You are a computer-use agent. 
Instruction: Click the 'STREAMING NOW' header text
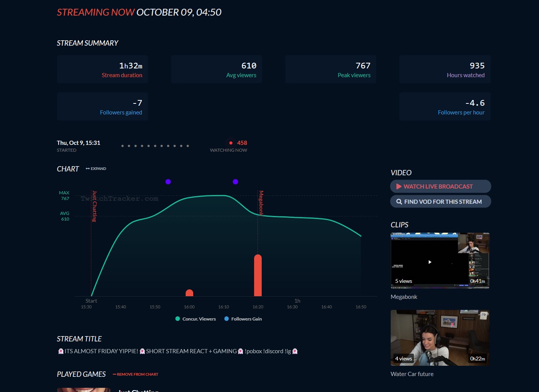click(x=96, y=12)
